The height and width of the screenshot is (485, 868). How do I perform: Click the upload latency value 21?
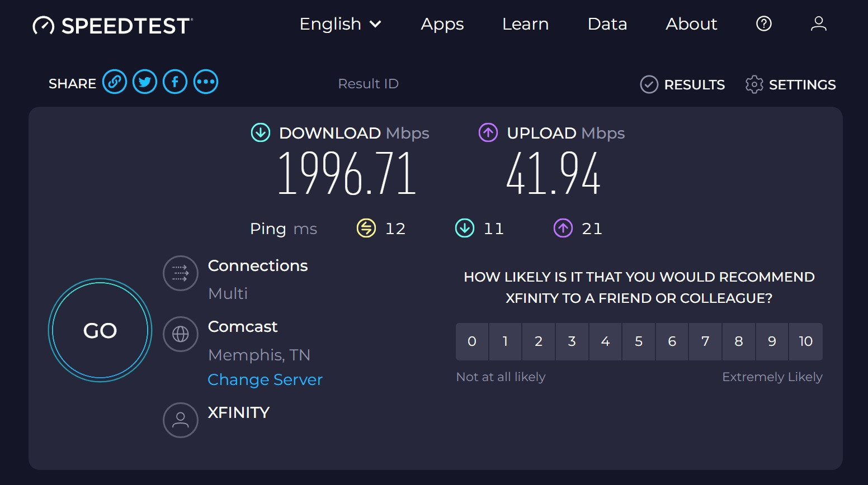[592, 229]
